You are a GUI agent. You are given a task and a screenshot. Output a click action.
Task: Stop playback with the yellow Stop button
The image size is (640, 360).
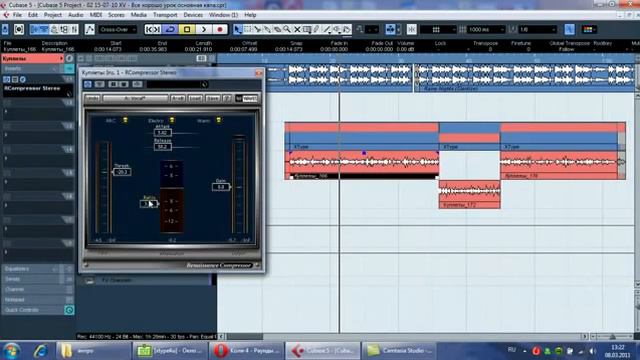click(187, 29)
